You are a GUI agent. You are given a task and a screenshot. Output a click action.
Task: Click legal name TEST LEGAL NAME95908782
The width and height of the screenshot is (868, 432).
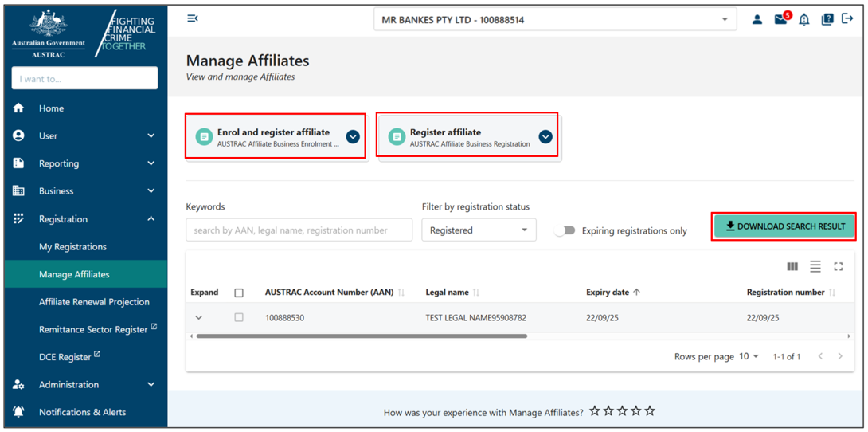(475, 318)
